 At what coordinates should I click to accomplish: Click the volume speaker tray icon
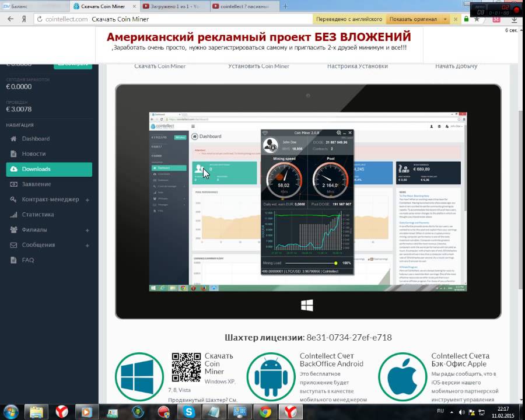(x=462, y=412)
